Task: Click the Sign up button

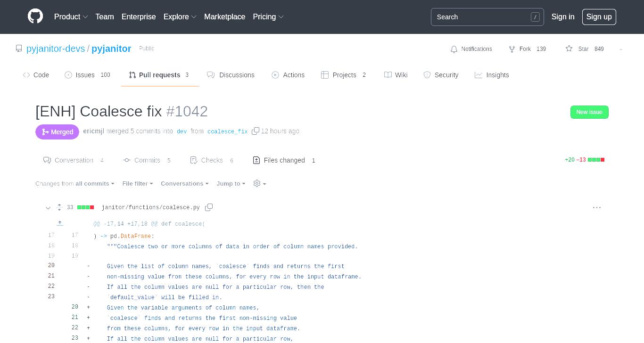Action: pos(599,16)
